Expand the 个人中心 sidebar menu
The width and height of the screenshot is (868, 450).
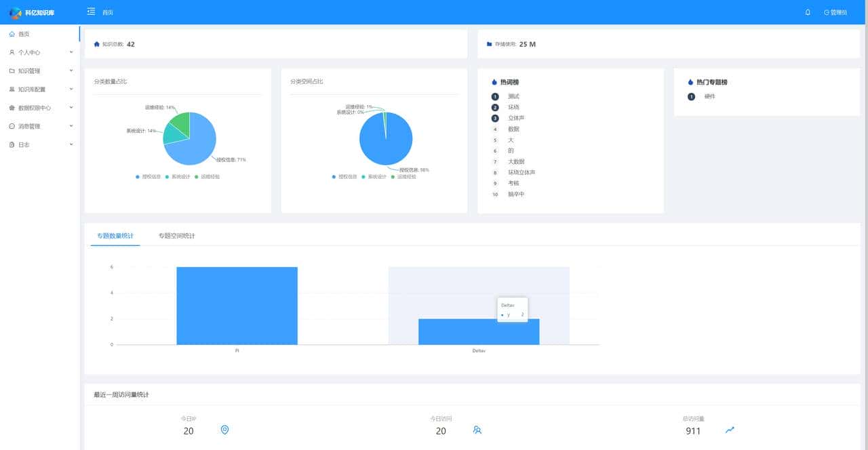[x=39, y=52]
